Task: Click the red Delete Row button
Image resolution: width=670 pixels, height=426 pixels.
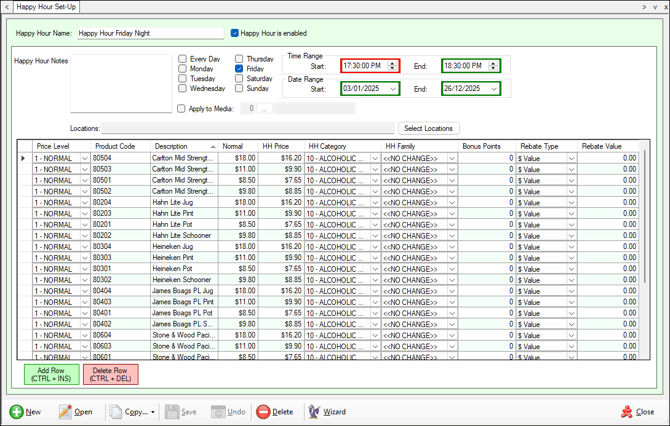Action: [111, 374]
